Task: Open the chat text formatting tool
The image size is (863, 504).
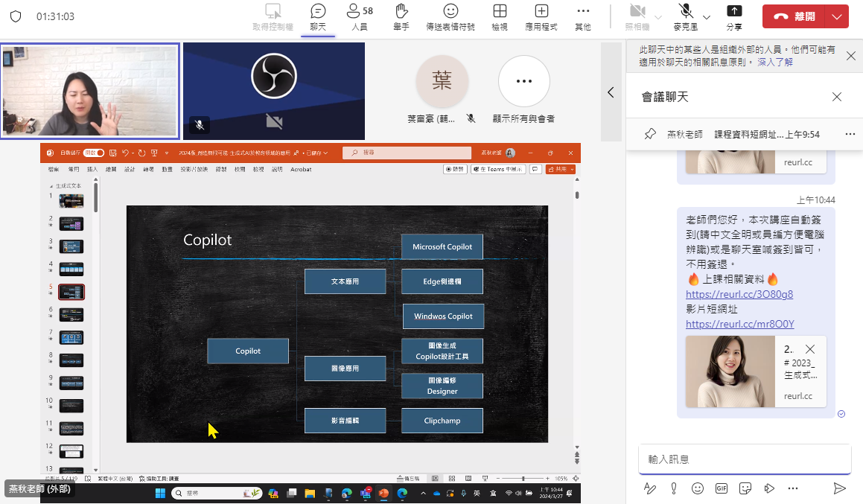Action: click(649, 488)
